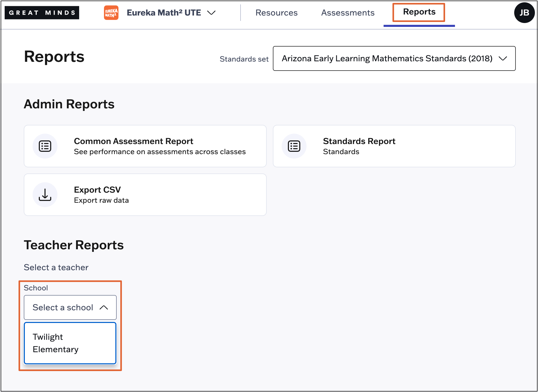Switch to the Assessments tab
The image size is (538, 392).
tap(348, 13)
